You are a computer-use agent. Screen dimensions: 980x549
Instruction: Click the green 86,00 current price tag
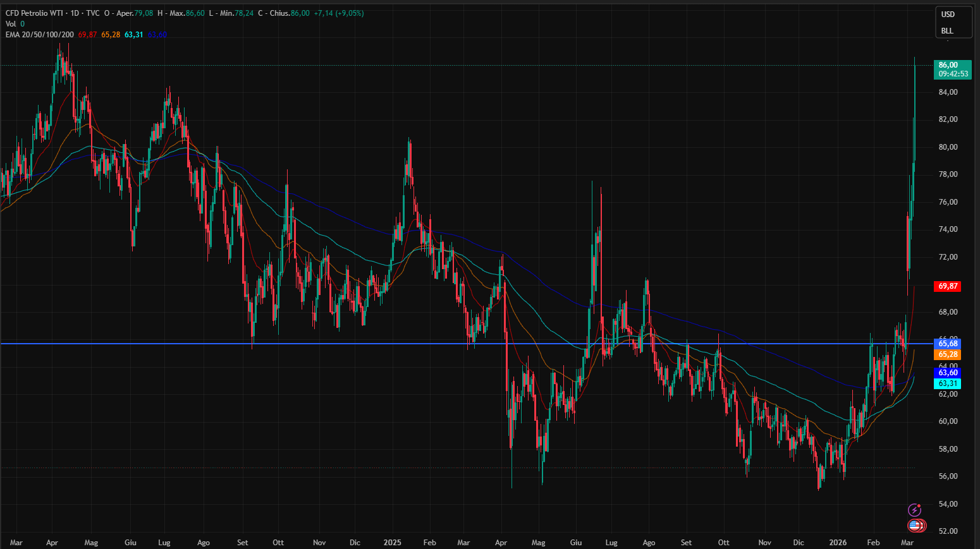952,65
